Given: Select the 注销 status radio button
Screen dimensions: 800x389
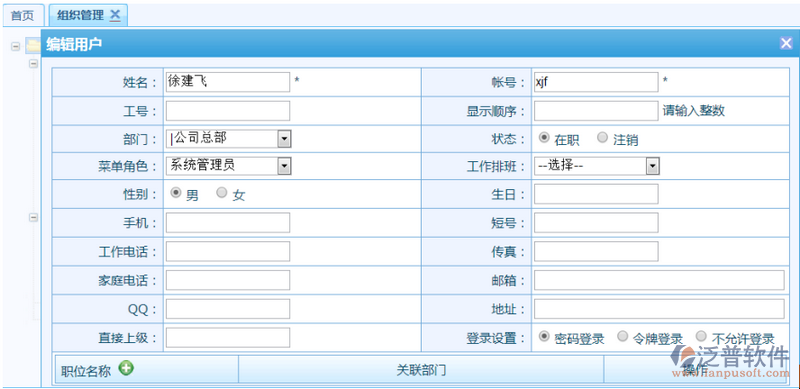Looking at the screenshot, I should coord(603,137).
